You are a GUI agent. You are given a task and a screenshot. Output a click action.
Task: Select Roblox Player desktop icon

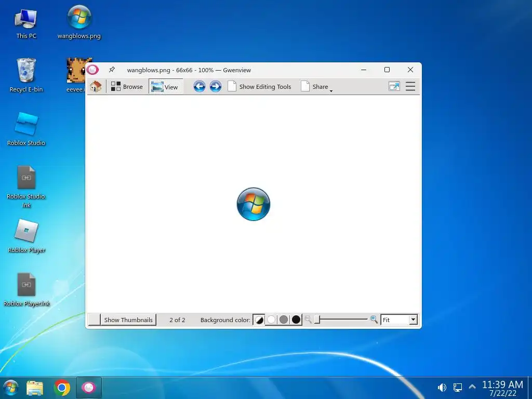pos(26,236)
